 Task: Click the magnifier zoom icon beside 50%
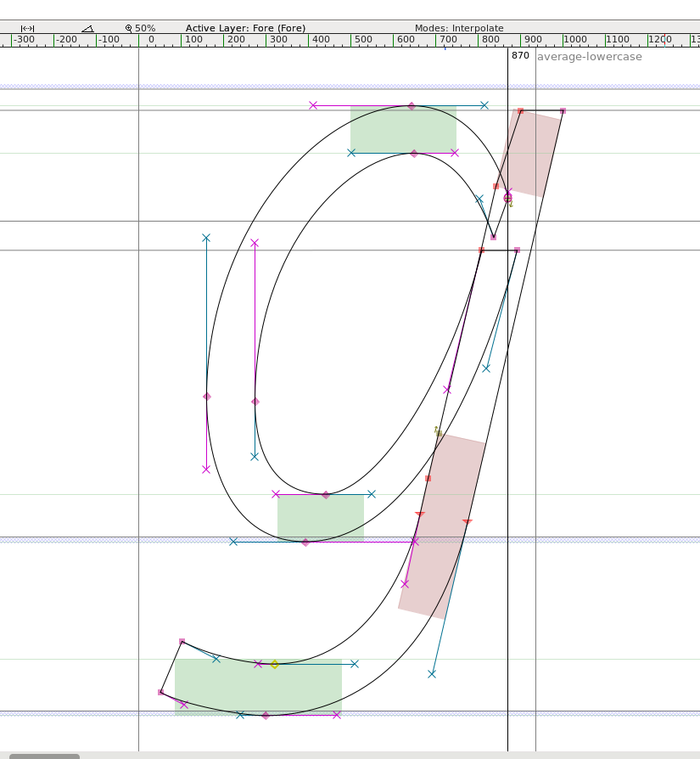pos(129,28)
